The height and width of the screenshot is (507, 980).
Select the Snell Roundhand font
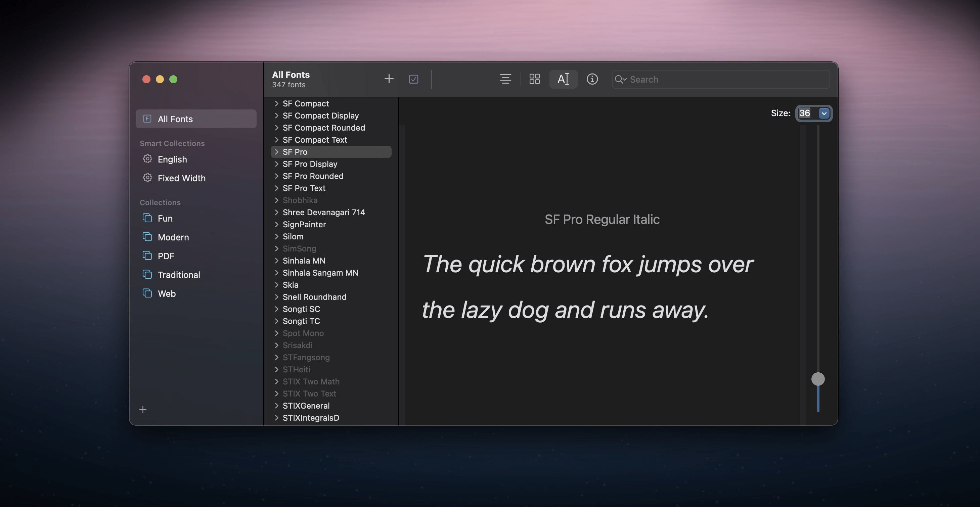pos(315,297)
